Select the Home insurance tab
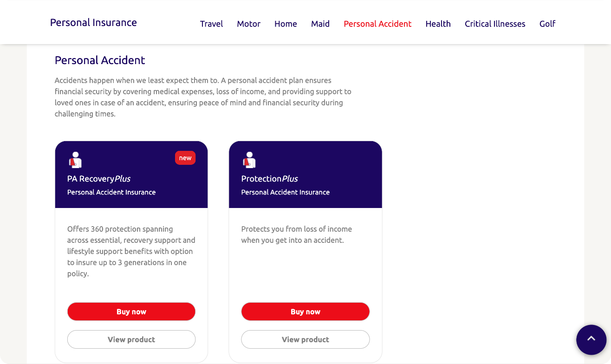611x364 pixels. pos(286,24)
